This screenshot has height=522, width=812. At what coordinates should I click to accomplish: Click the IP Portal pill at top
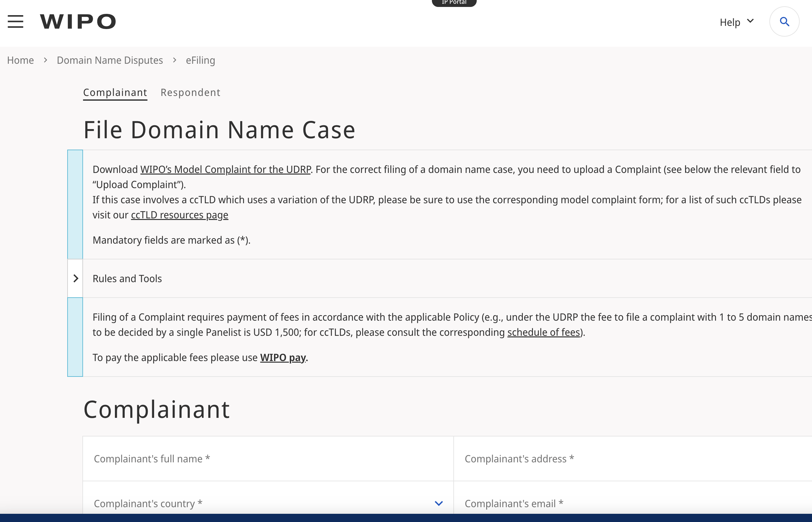tap(454, 3)
